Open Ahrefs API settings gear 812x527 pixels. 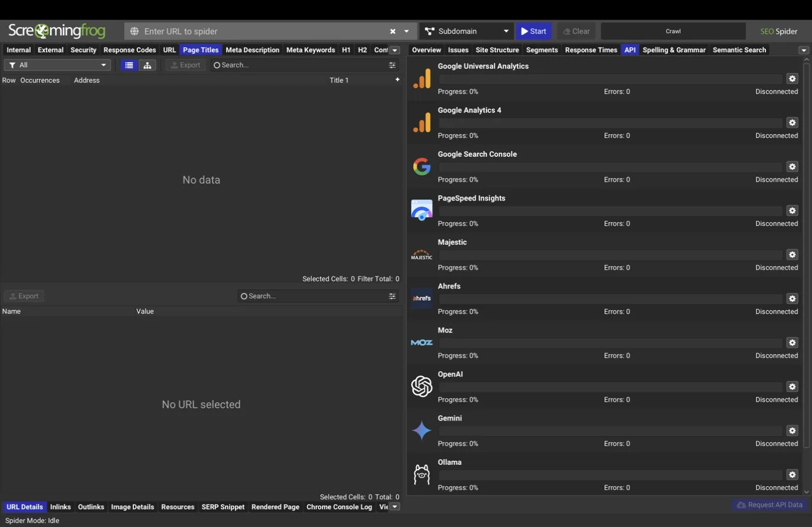[x=792, y=299]
